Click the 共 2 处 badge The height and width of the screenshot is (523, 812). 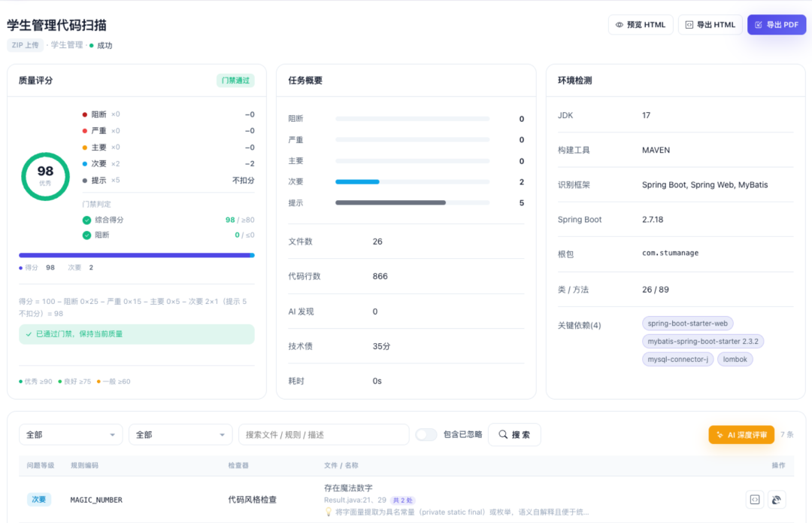pos(402,500)
